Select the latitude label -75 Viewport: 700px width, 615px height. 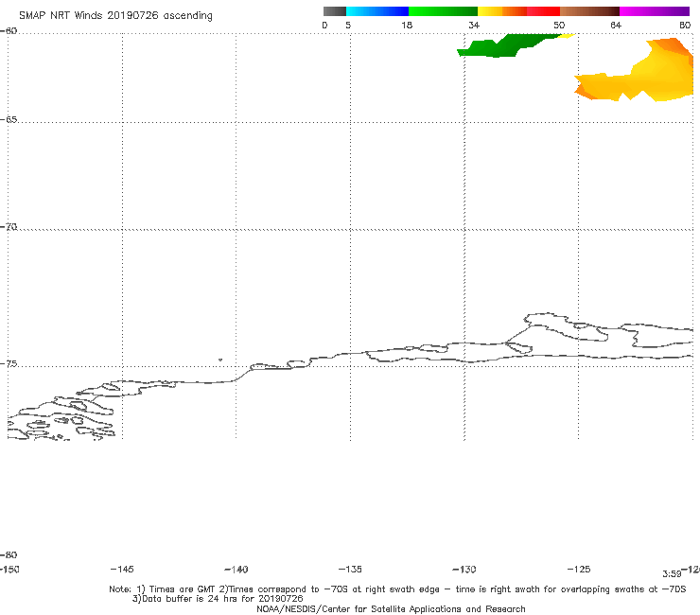[9, 364]
